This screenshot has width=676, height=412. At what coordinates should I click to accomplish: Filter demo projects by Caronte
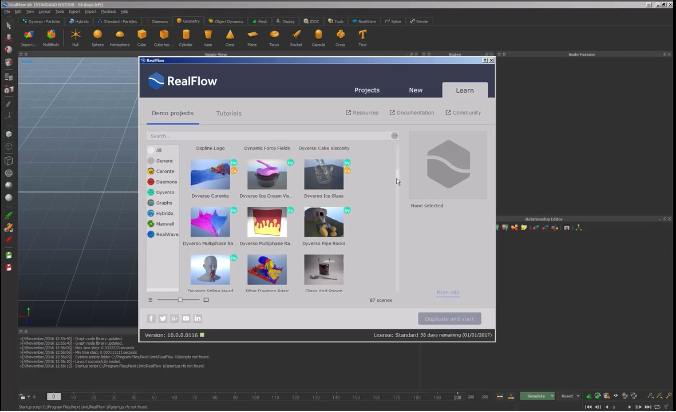(x=161, y=171)
